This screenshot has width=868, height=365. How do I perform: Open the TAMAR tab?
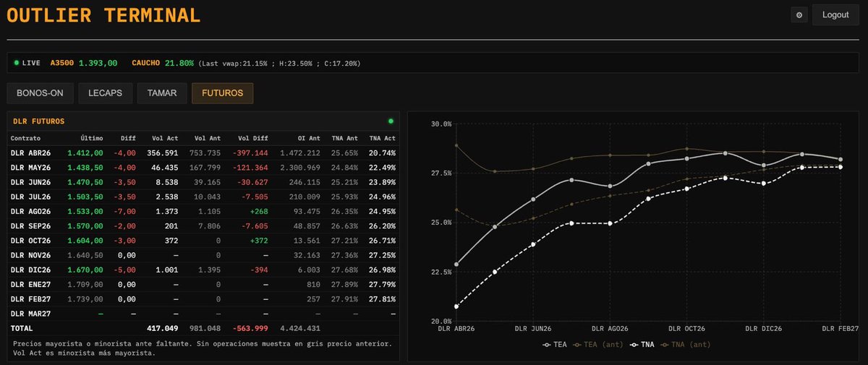coord(161,93)
